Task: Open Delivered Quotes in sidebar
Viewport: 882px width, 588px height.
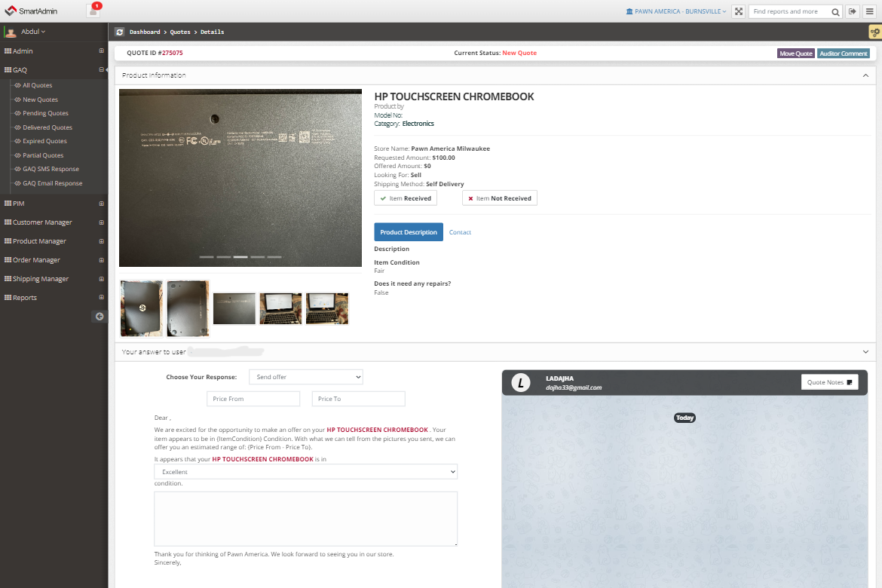Action: click(x=47, y=127)
